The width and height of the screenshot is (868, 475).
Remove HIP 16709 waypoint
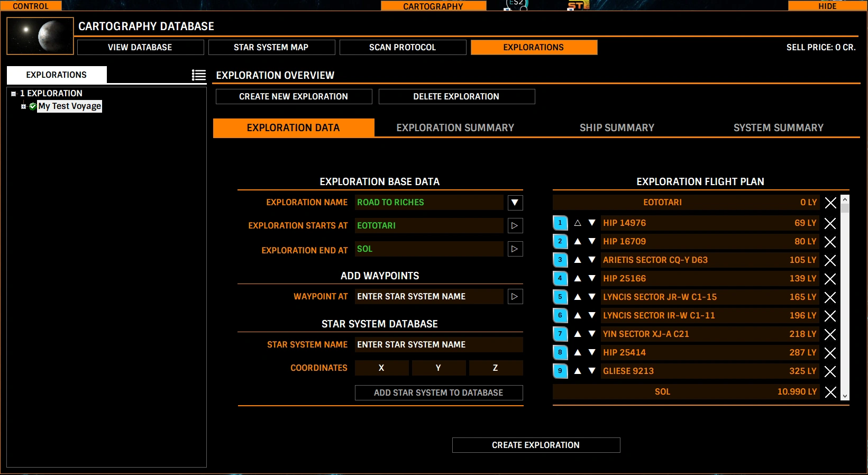[830, 242]
